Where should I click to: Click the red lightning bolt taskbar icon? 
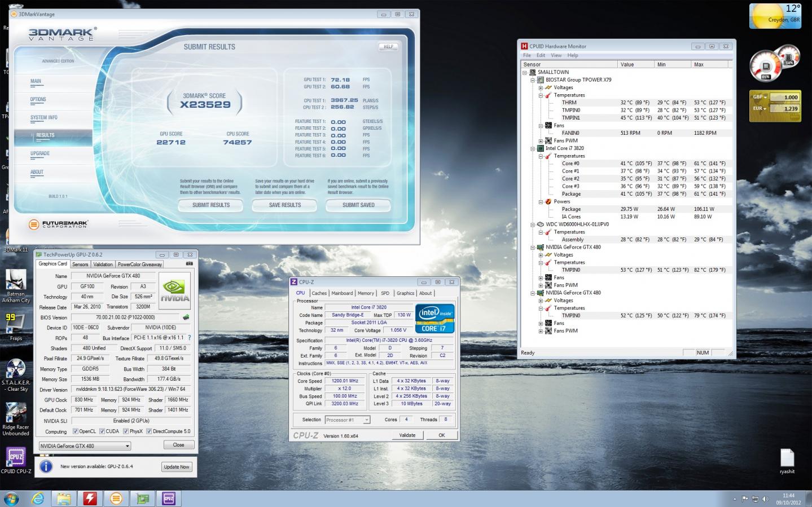click(x=90, y=499)
